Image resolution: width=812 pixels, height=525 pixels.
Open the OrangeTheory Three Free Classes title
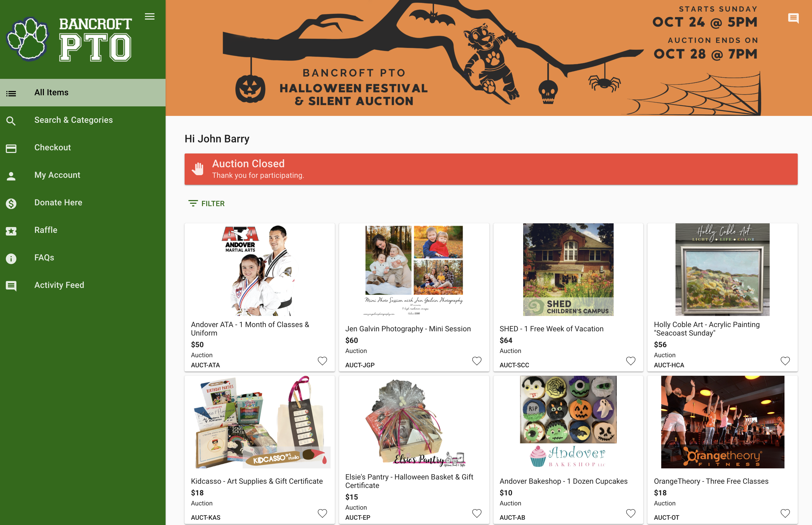coord(711,481)
